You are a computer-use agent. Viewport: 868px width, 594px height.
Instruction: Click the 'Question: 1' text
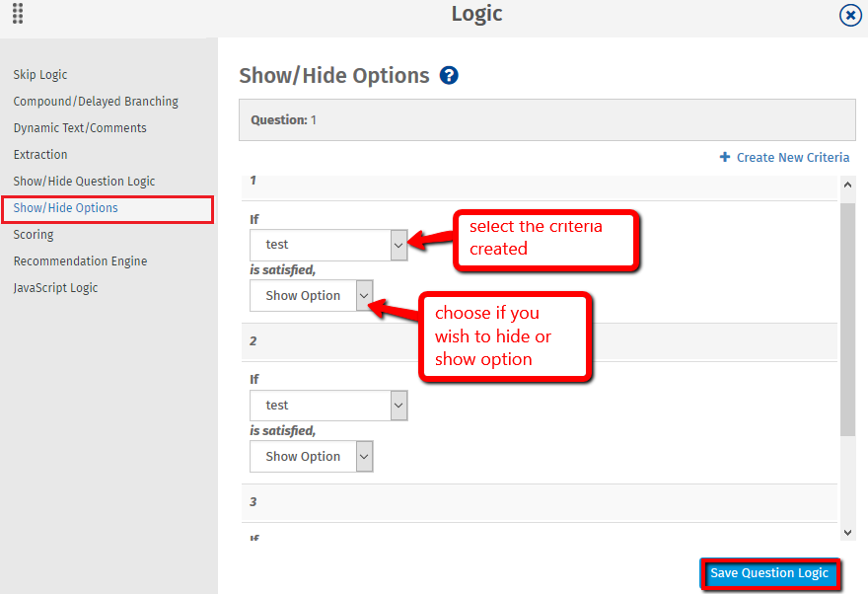283,120
